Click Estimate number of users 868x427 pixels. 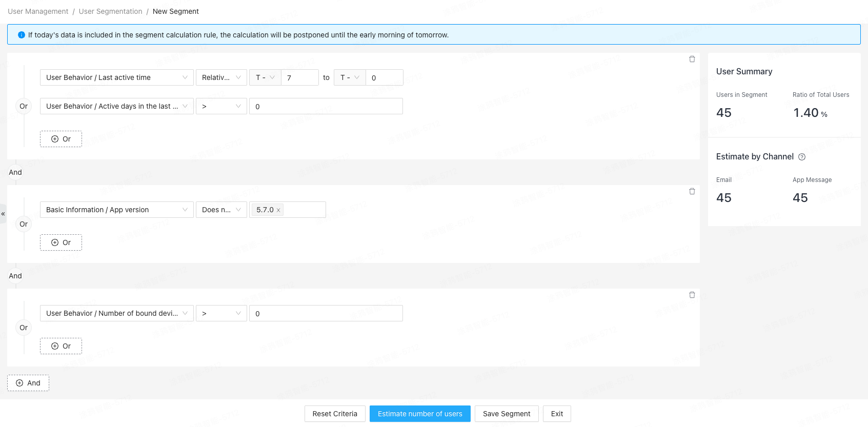[x=420, y=414]
